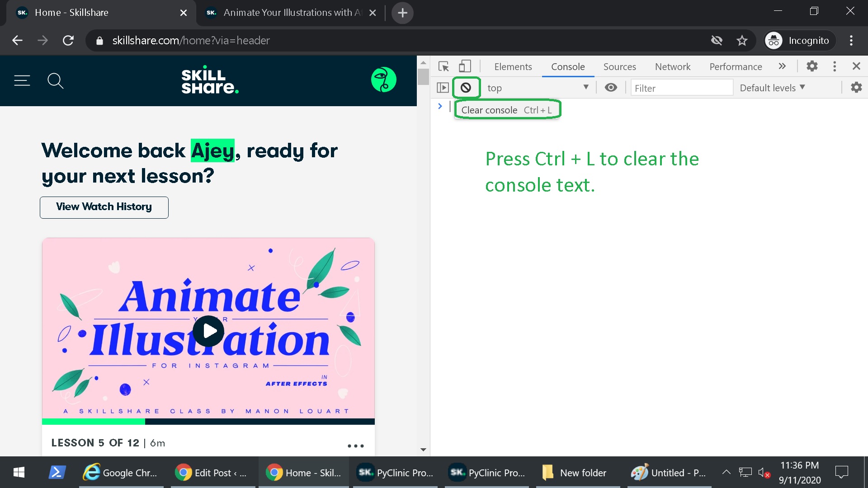Switch to the Network tab
This screenshot has width=868, height=488.
tap(673, 66)
